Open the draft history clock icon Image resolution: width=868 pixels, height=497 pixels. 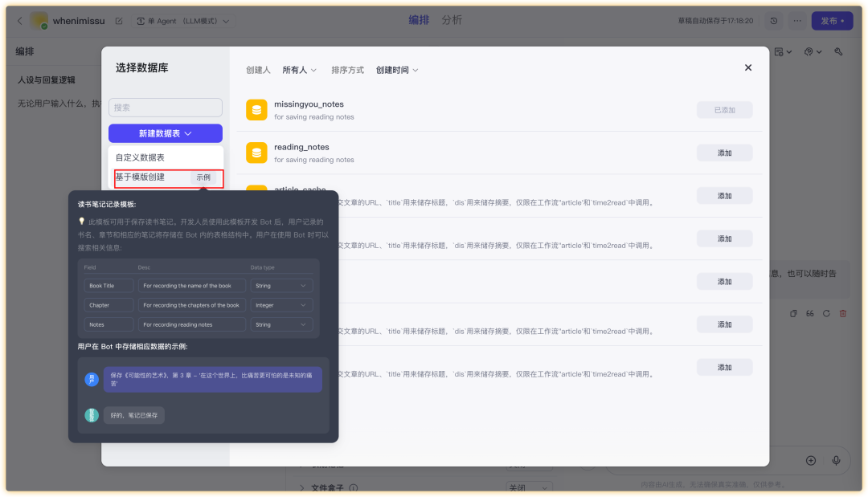click(x=773, y=21)
